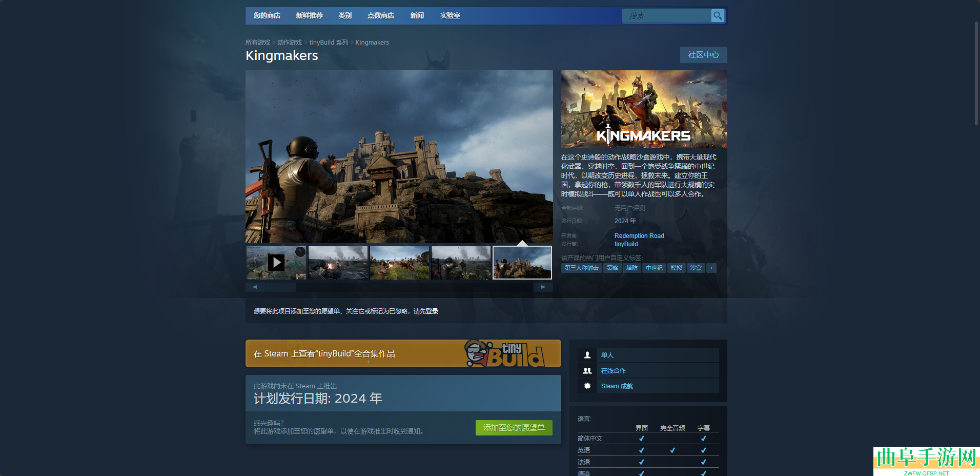Screen dimensions: 980x476
Task: Click the online co-op players icon
Action: coord(587,371)
